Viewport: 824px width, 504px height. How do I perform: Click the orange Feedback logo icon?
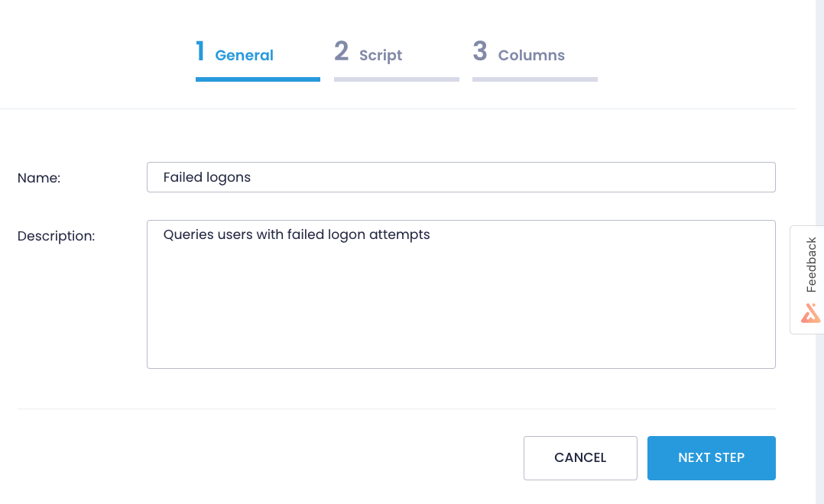(810, 312)
